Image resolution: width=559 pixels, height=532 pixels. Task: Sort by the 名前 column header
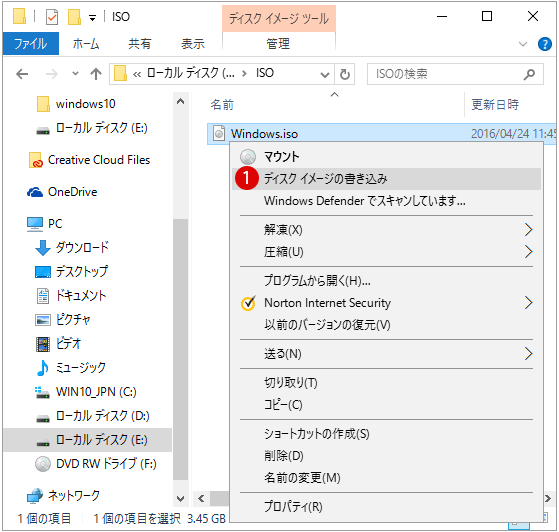[222, 105]
